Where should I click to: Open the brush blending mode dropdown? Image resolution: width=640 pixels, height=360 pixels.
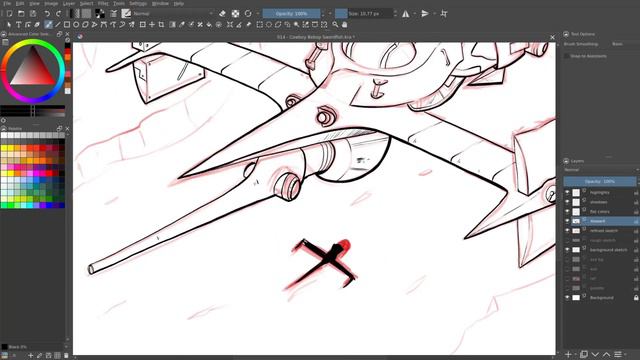coord(173,13)
